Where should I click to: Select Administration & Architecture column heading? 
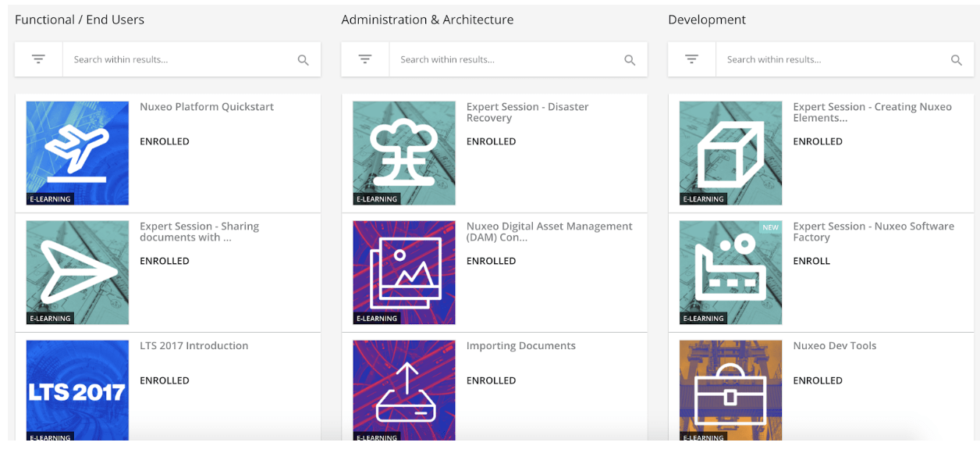click(428, 20)
